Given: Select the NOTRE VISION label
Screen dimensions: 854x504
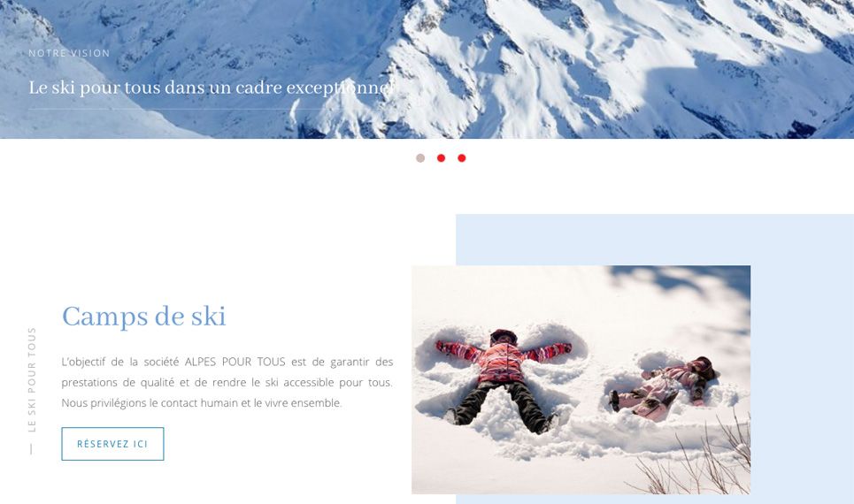Looking at the screenshot, I should 69,53.
